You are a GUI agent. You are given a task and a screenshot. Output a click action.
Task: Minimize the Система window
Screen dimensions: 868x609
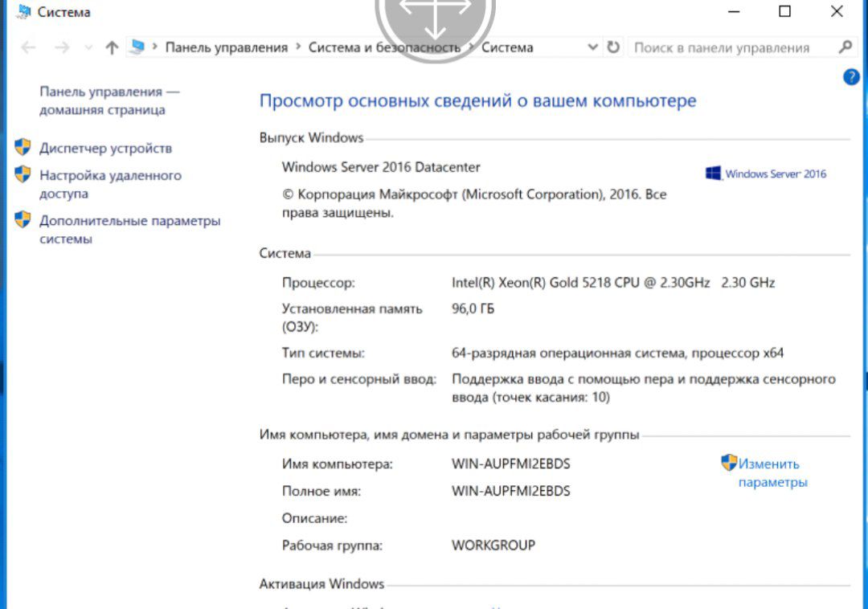pyautogui.click(x=734, y=11)
